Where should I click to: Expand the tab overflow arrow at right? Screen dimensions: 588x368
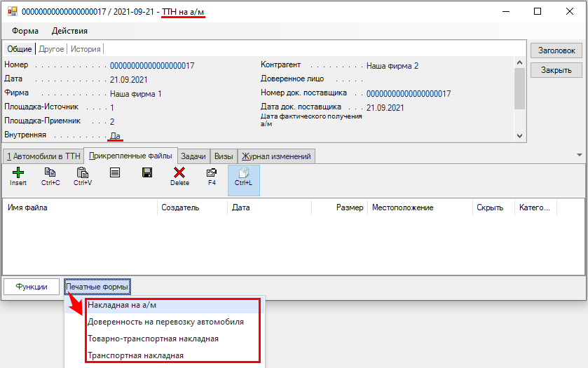(579, 155)
